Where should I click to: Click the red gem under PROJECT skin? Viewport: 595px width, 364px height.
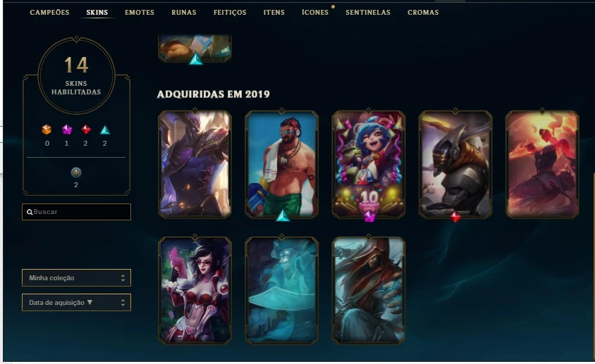coord(455,218)
